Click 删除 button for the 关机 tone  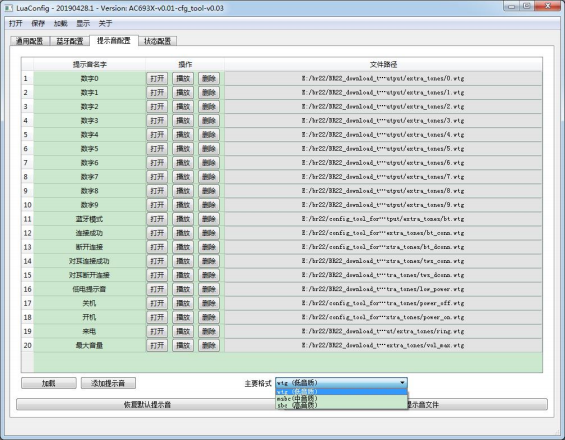209,303
